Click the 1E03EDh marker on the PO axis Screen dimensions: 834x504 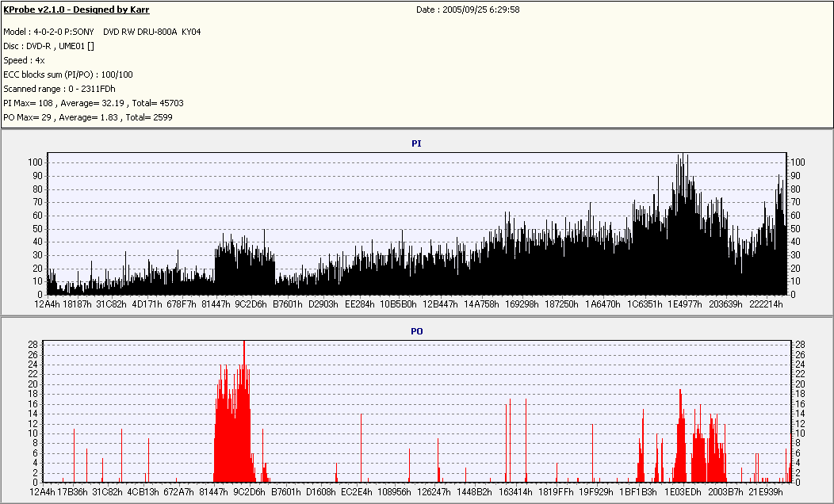(x=683, y=492)
